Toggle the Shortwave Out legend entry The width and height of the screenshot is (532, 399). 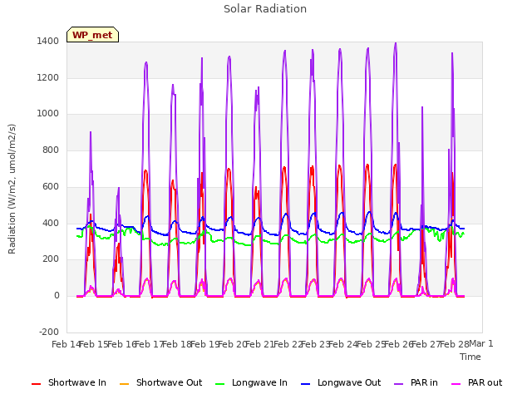(x=161, y=382)
